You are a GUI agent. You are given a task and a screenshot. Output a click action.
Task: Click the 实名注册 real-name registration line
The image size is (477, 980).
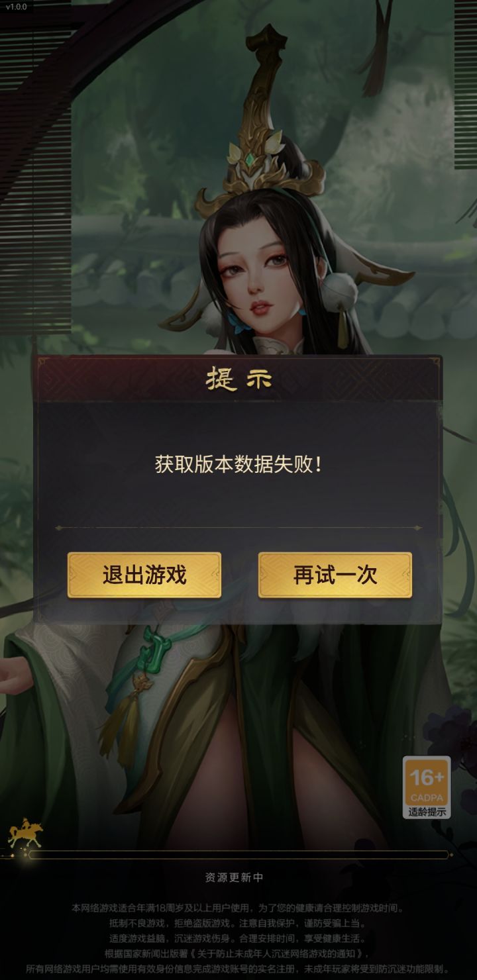238,969
